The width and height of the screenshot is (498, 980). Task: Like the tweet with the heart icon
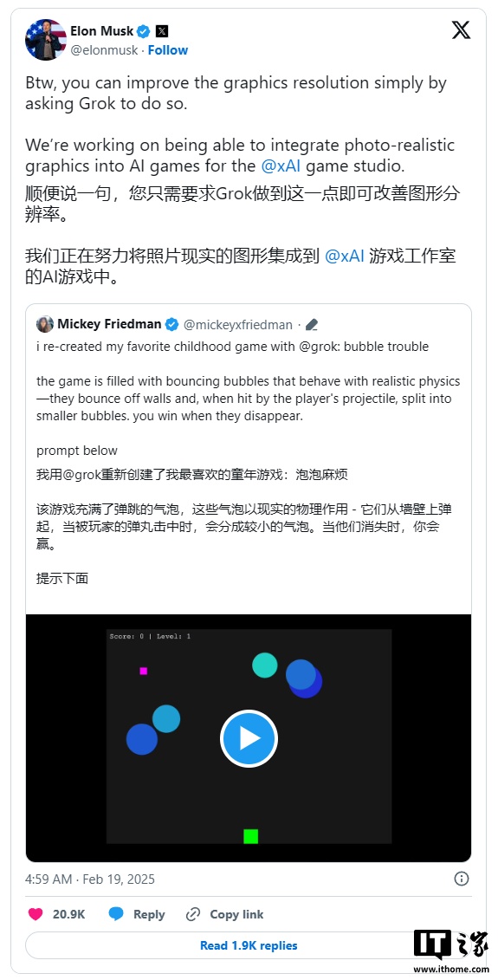36,914
